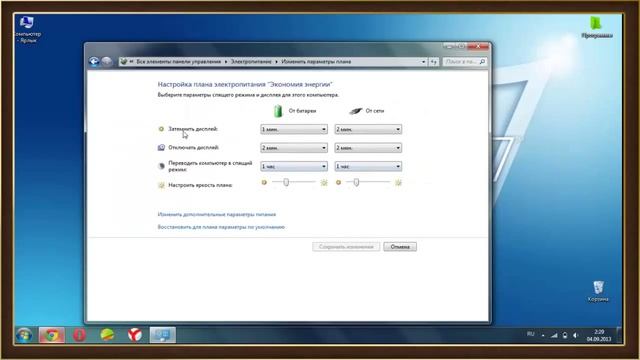Click the power plug icon
Image resolution: width=640 pixels, height=360 pixels.
[356, 111]
